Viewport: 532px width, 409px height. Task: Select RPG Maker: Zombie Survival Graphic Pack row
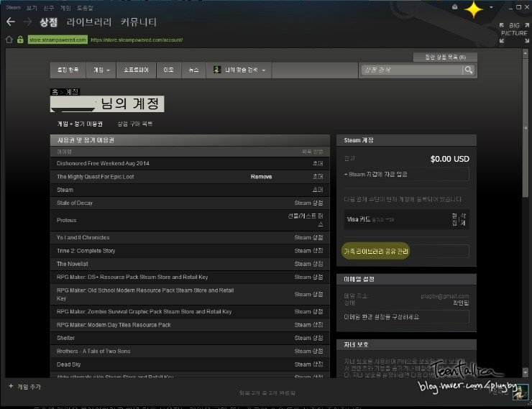190,311
